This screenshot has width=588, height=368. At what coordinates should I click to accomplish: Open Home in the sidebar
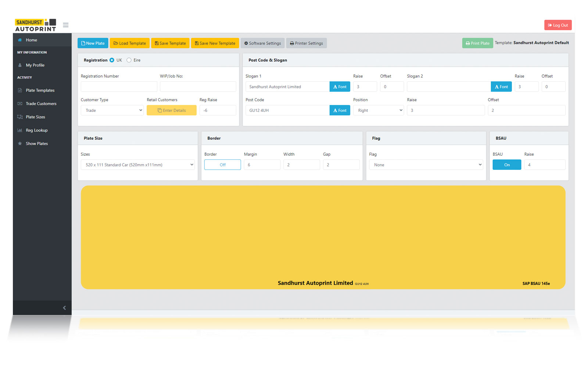(x=42, y=40)
